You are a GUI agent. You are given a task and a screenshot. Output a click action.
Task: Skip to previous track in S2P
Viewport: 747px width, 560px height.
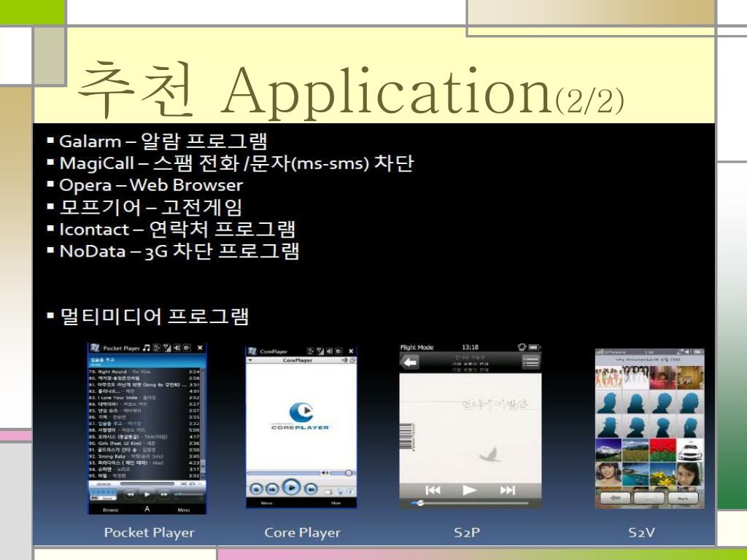click(433, 490)
